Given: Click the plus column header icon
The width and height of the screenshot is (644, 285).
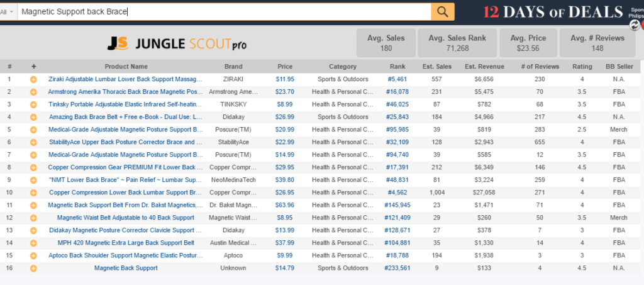Looking at the screenshot, I should [x=33, y=67].
